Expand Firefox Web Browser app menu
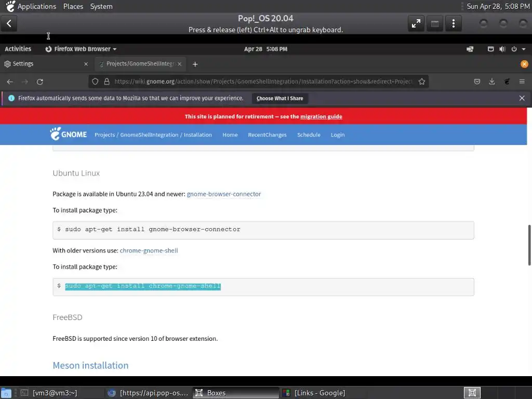 (81, 49)
